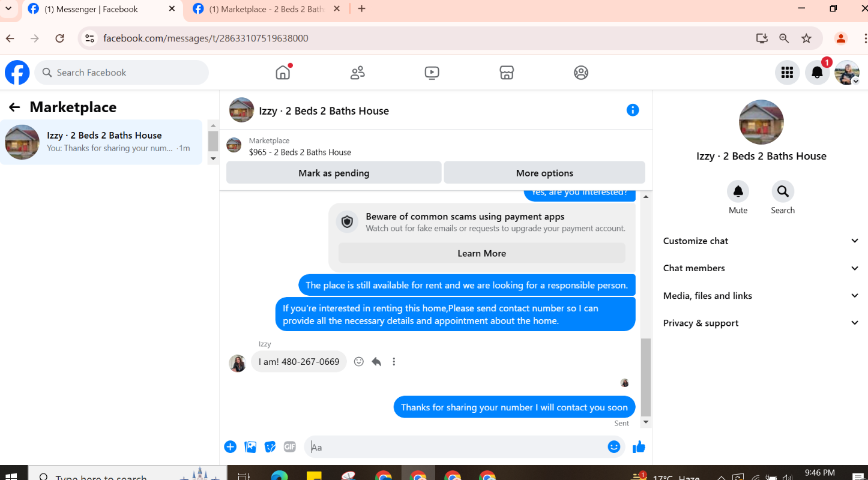Expand Privacy & support section

click(761, 323)
